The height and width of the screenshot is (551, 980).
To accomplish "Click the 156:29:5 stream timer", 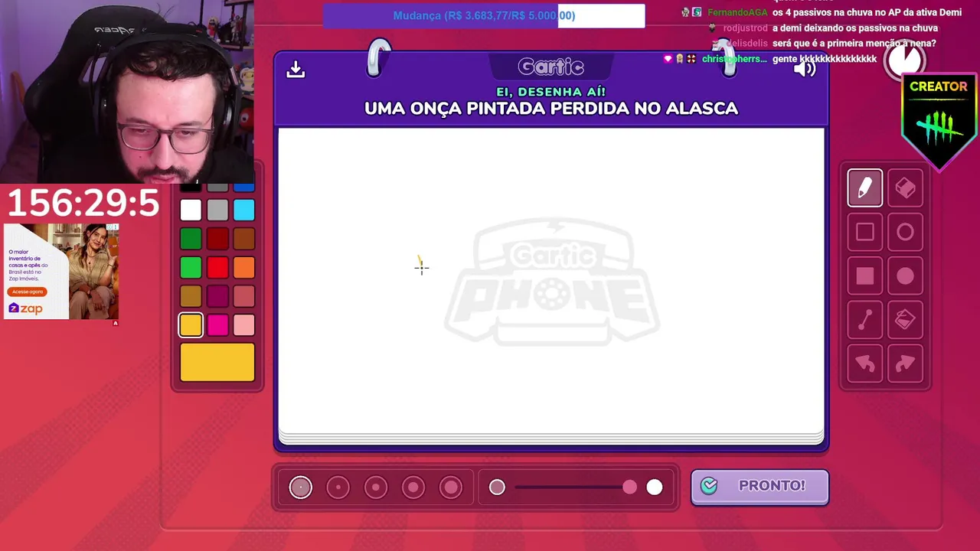I will click(x=83, y=204).
